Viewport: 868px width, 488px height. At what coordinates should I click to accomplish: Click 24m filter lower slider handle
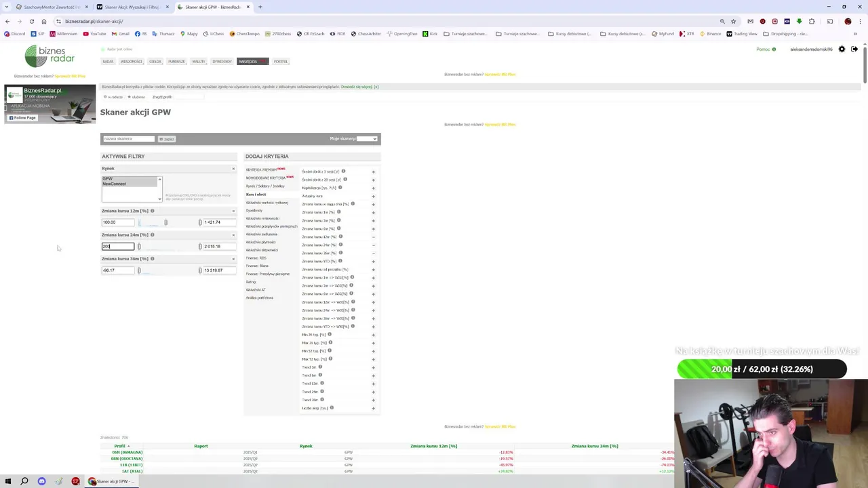(x=139, y=246)
